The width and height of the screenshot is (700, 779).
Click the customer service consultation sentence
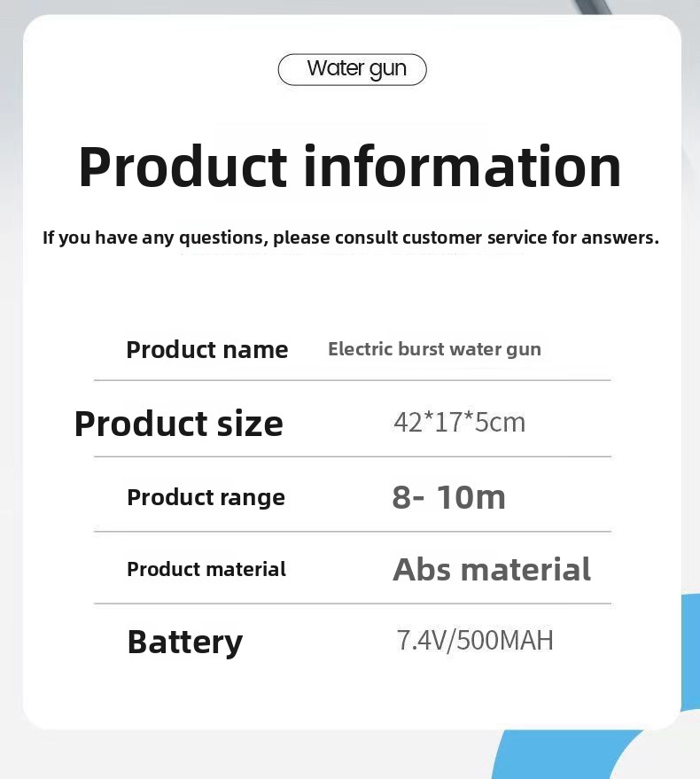tap(351, 238)
